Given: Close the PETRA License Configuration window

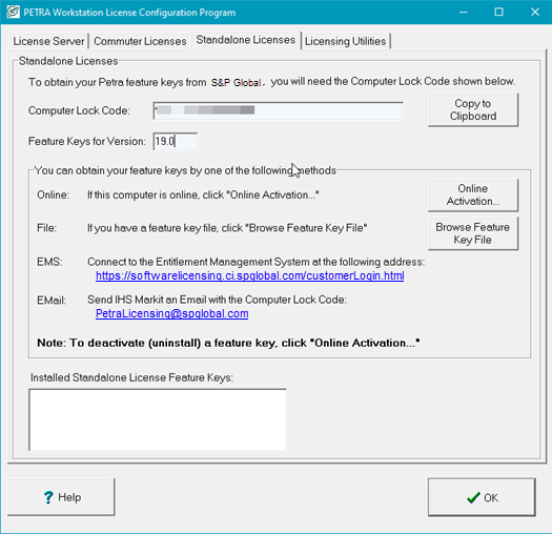Looking at the screenshot, I should (535, 12).
